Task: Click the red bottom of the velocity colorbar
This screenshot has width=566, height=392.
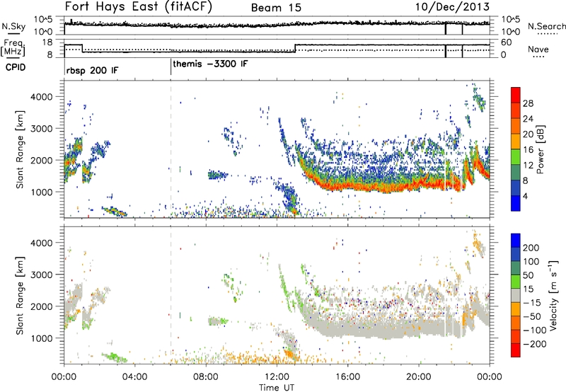Action: pos(516,350)
